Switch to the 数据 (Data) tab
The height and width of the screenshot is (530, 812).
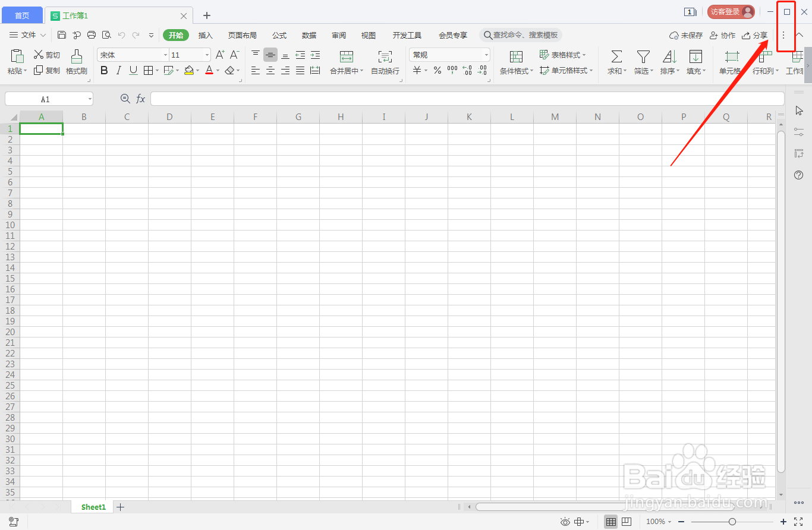[309, 35]
